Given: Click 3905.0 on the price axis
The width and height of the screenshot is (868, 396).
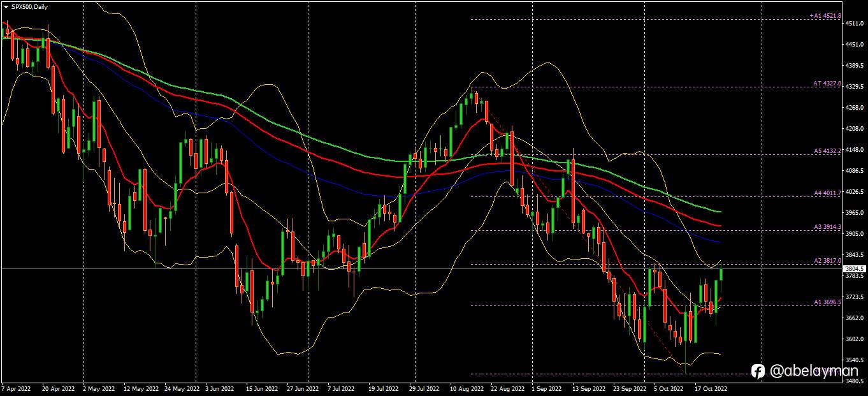Looking at the screenshot, I should [855, 233].
